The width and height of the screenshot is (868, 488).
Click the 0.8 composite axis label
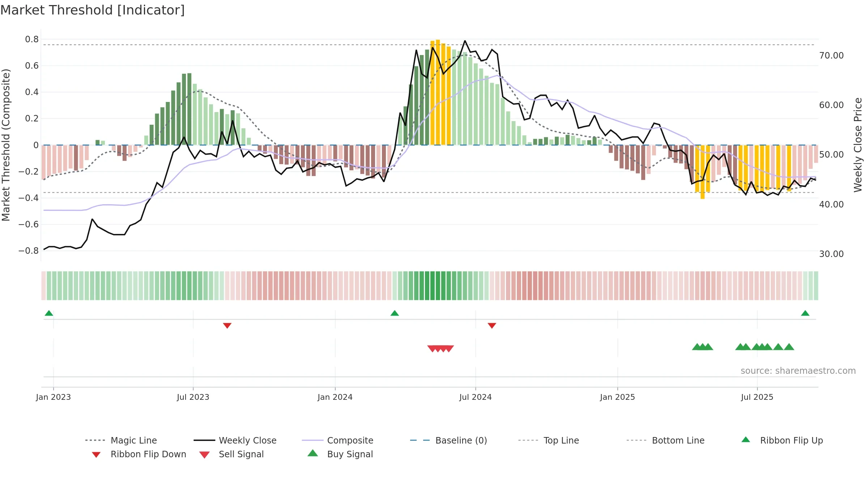click(32, 39)
